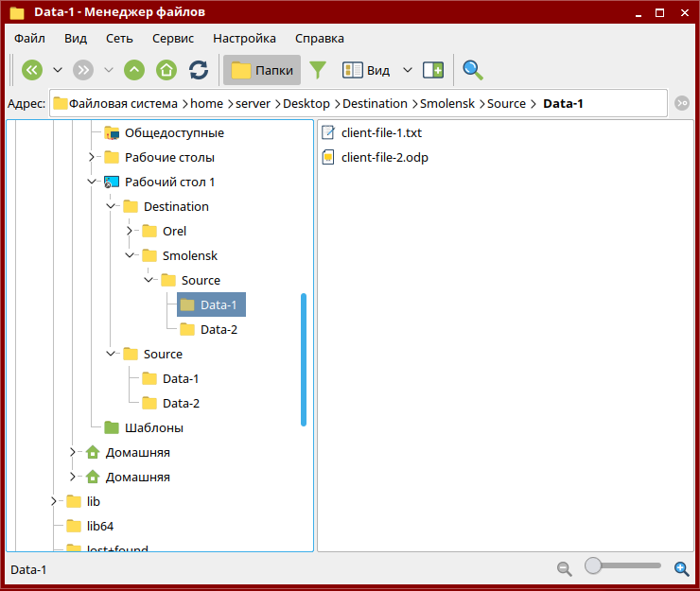Image resolution: width=700 pixels, height=591 pixels.
Task: Select Data-2 under Smolensk Source
Action: pyautogui.click(x=219, y=329)
